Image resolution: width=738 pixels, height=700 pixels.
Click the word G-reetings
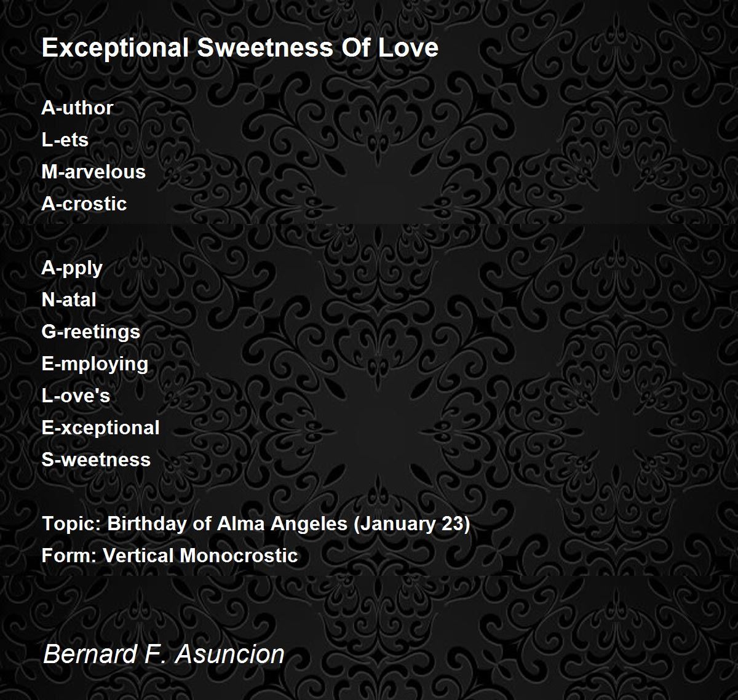(x=91, y=332)
